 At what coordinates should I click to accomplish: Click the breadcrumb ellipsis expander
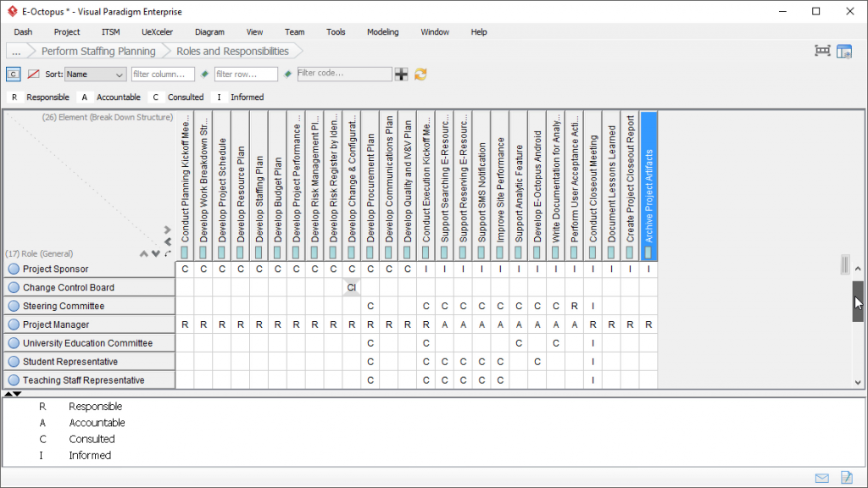click(x=15, y=51)
